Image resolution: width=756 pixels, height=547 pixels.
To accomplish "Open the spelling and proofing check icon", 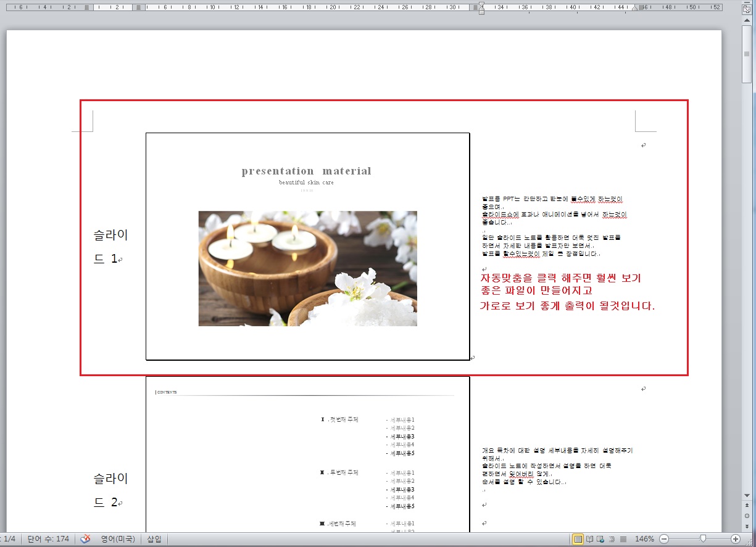I will tap(86, 539).
